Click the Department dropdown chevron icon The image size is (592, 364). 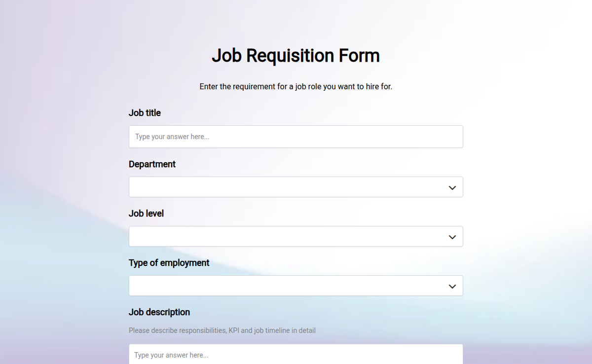pos(452,187)
